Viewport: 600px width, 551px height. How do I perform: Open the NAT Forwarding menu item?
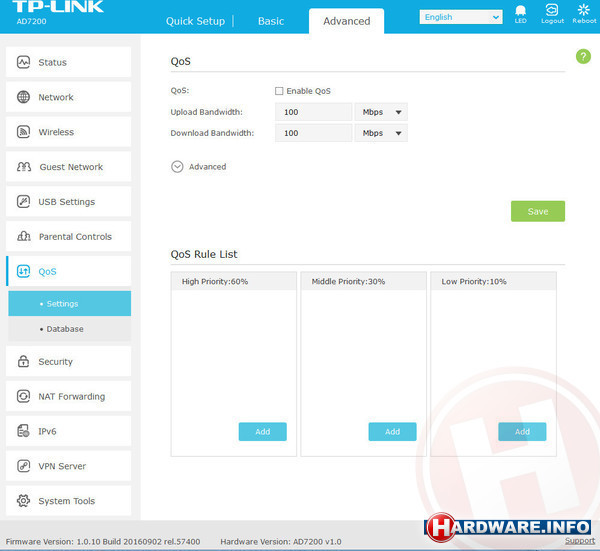coord(68,396)
